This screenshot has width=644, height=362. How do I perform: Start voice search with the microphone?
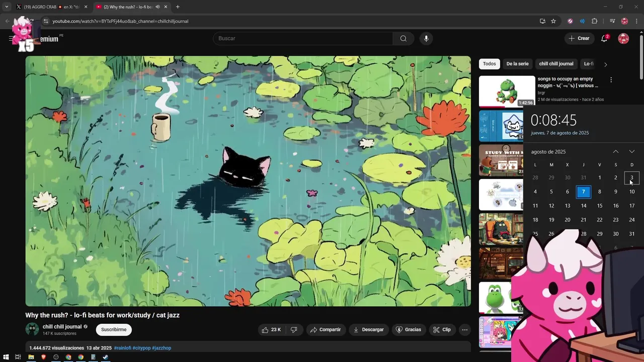point(426,38)
